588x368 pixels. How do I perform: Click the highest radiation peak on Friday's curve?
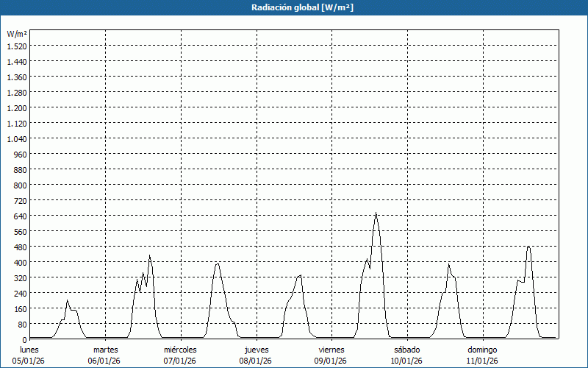coord(376,213)
